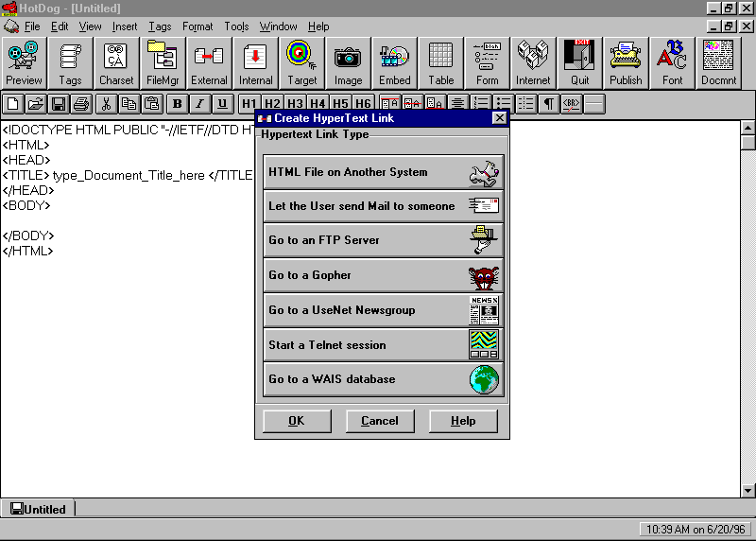Open the Form toolbar button
Image resolution: width=756 pixels, height=541 pixels.
pyautogui.click(x=487, y=63)
